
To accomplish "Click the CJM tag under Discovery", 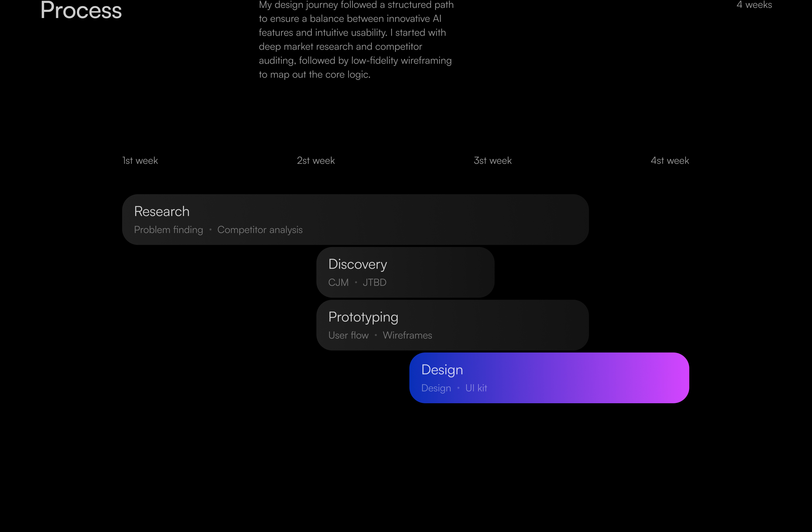I will tap(338, 282).
